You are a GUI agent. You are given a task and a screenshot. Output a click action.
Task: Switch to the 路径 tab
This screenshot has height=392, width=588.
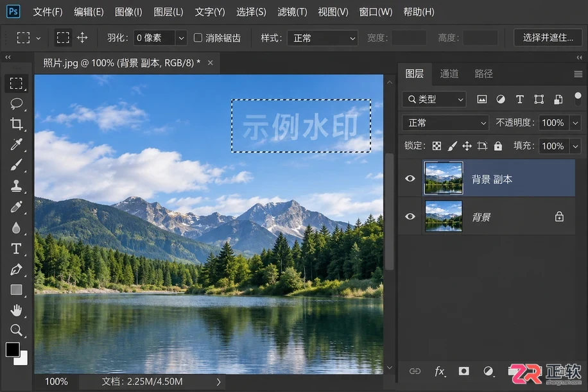(x=484, y=74)
